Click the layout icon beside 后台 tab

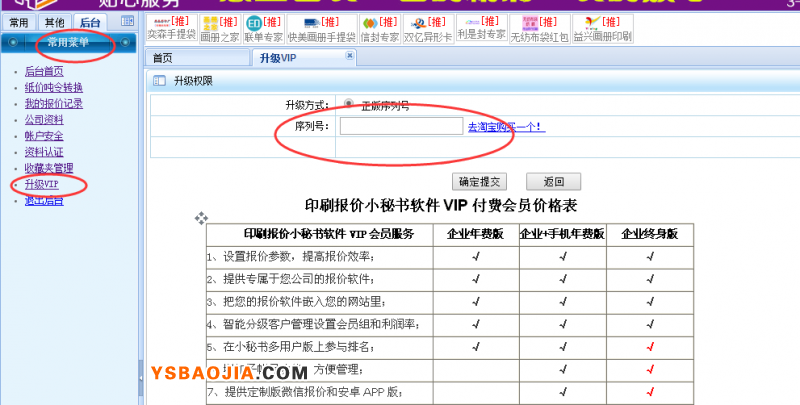point(127,21)
